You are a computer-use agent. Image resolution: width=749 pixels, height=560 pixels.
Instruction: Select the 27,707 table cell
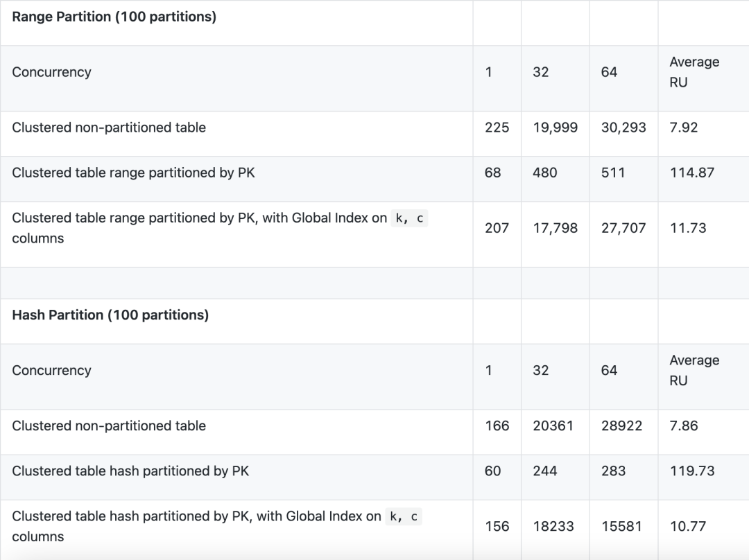(x=623, y=228)
